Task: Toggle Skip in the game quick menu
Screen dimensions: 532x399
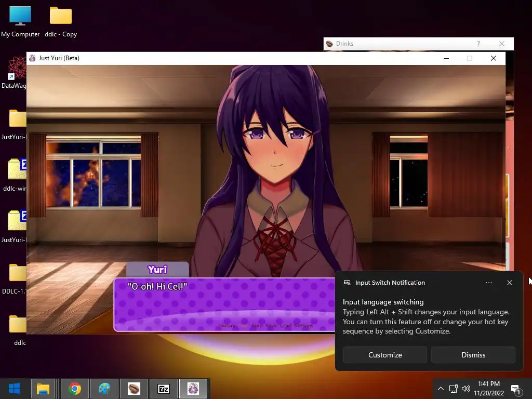Action: 243,326
